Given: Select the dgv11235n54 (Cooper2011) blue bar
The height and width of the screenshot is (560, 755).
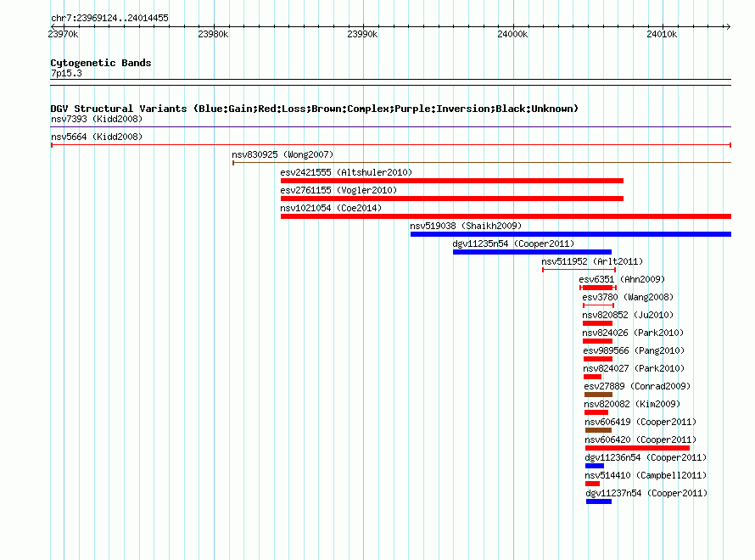Looking at the screenshot, I should click(x=532, y=252).
